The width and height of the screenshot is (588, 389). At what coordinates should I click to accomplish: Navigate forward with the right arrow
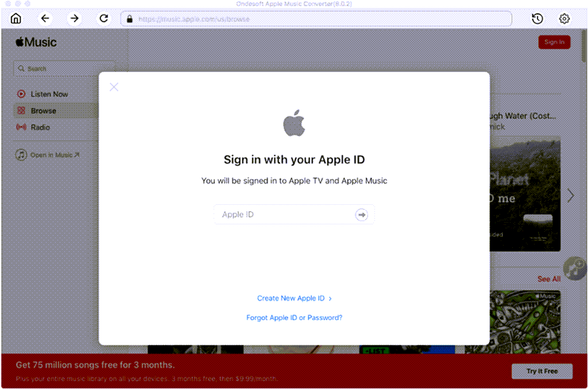(74, 18)
